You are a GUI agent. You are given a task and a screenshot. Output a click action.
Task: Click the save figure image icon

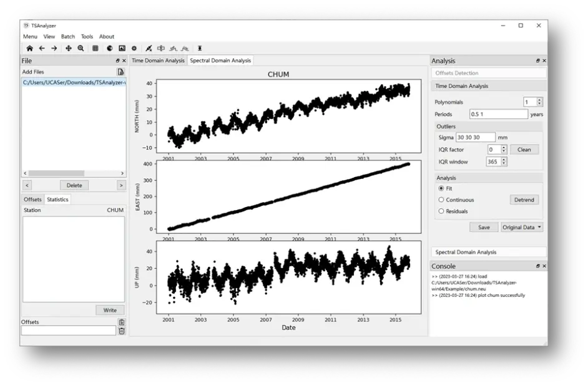point(122,49)
